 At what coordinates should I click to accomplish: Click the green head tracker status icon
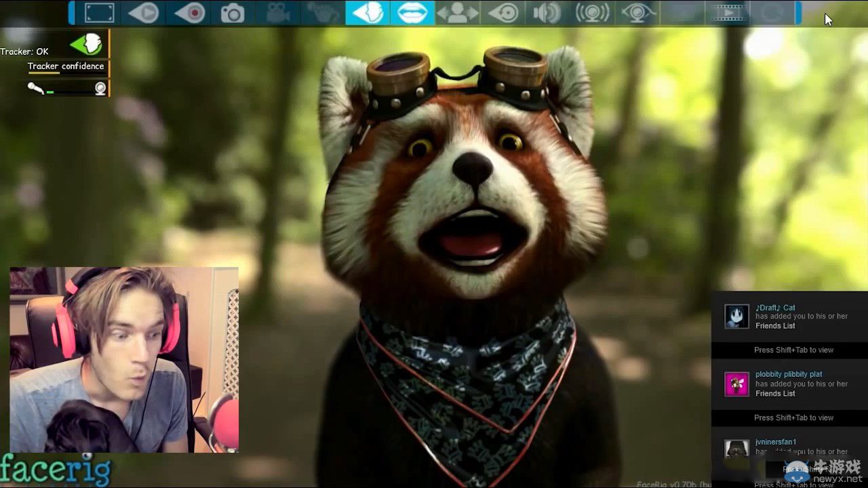point(87,44)
